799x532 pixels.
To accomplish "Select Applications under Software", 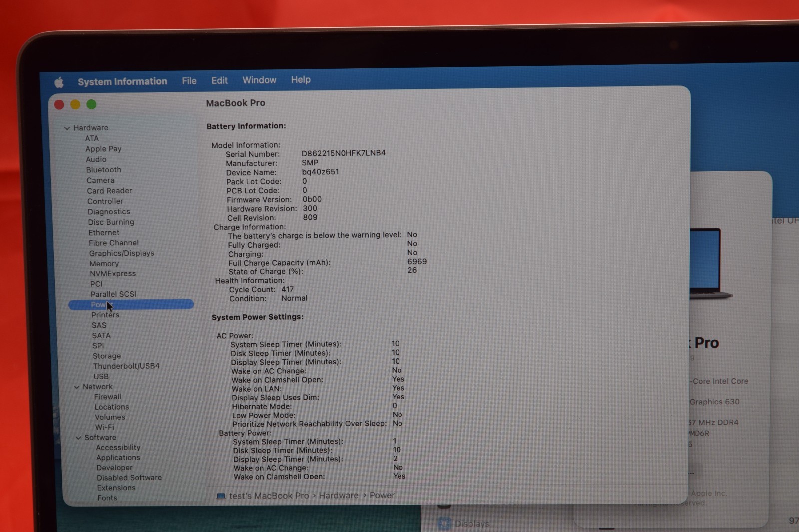I will coord(118,458).
